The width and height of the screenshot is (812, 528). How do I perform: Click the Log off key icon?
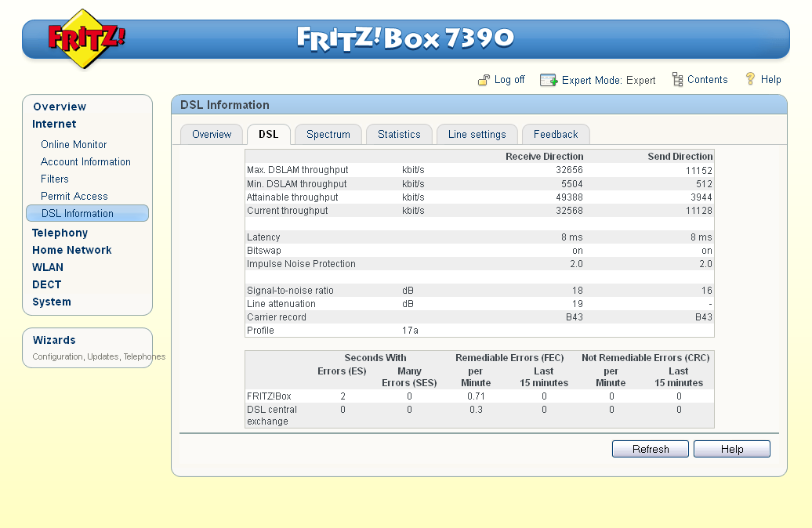pos(484,79)
